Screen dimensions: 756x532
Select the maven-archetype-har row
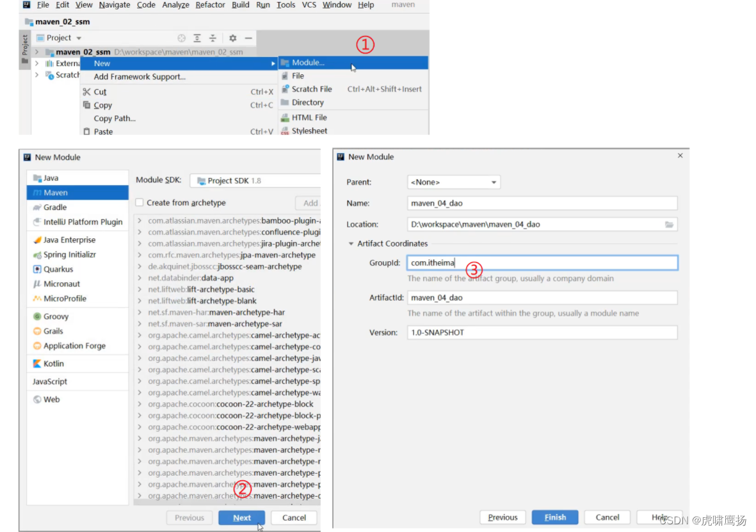tap(228, 312)
